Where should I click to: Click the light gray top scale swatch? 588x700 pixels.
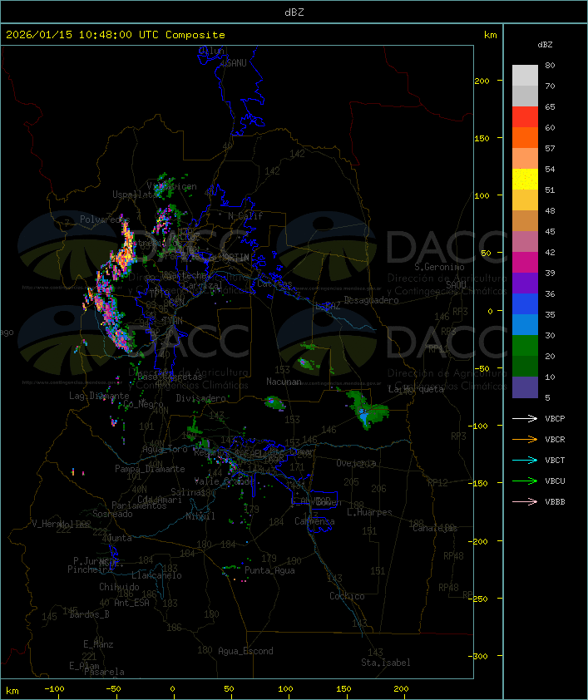click(x=525, y=75)
